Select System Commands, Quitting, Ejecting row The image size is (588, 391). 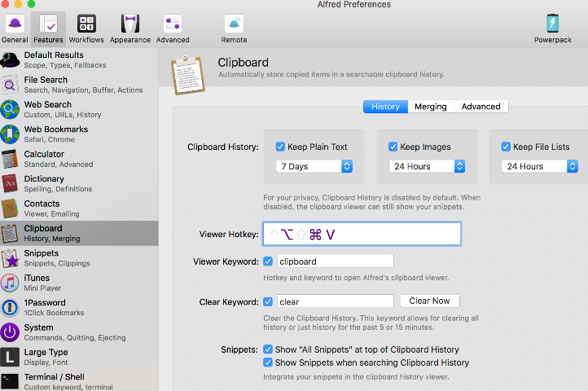pos(79,332)
